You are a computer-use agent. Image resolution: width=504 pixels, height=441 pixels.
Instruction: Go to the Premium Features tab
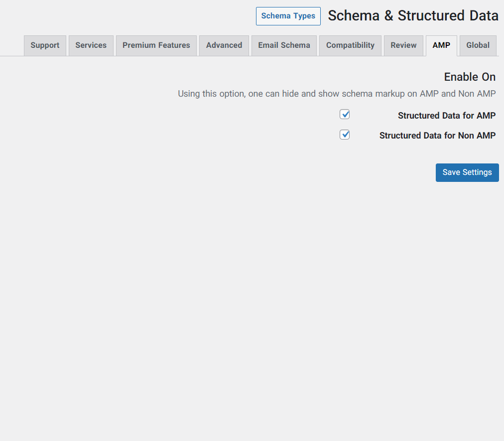156,45
